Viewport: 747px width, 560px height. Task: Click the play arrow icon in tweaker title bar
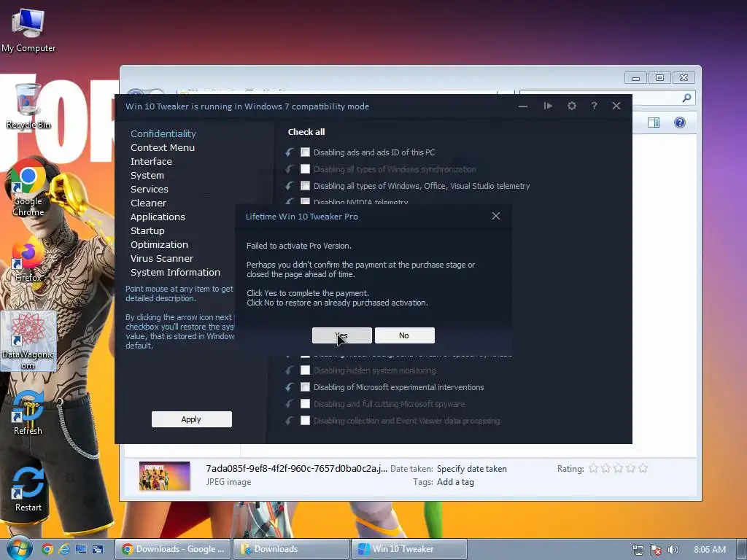[549, 106]
